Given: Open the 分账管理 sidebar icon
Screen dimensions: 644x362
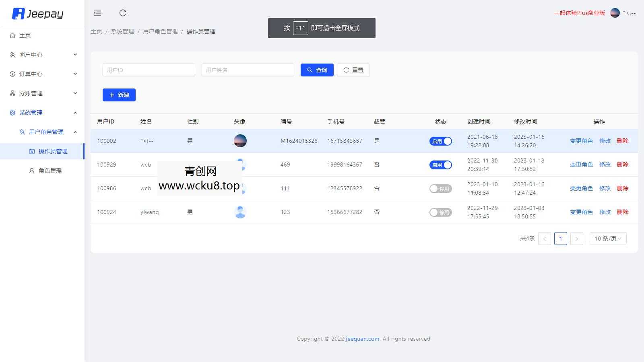Looking at the screenshot, I should [x=12, y=93].
